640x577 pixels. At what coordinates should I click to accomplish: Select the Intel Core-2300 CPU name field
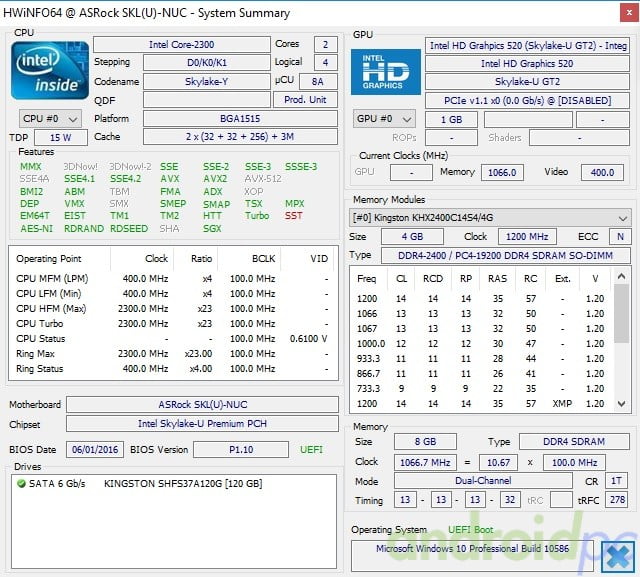click(x=182, y=44)
